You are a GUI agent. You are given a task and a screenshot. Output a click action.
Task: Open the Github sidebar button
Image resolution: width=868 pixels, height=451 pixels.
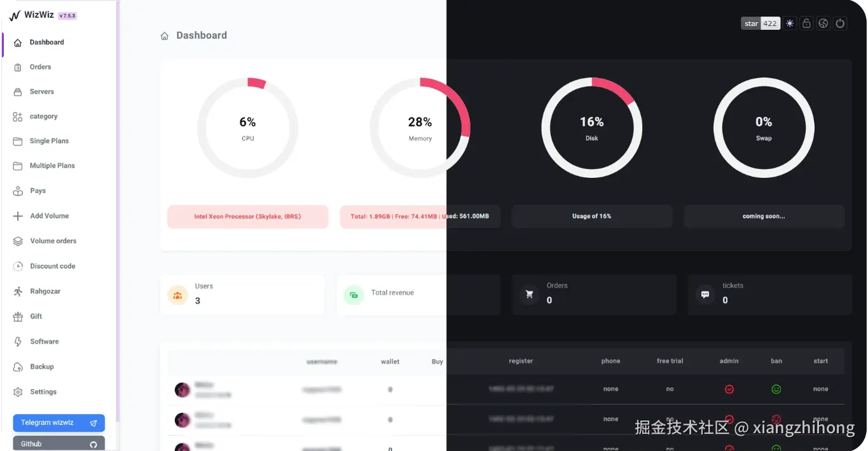coord(59,443)
